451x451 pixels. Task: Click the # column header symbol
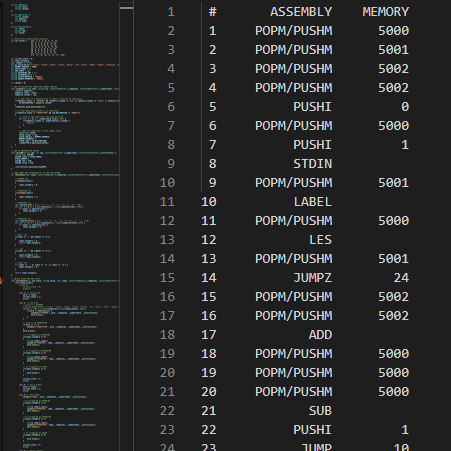pyautogui.click(x=213, y=12)
